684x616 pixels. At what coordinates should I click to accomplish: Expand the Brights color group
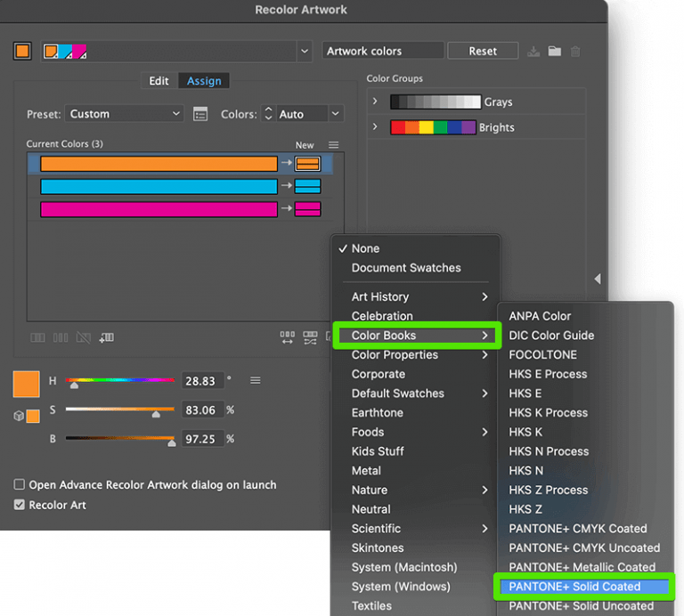point(375,127)
